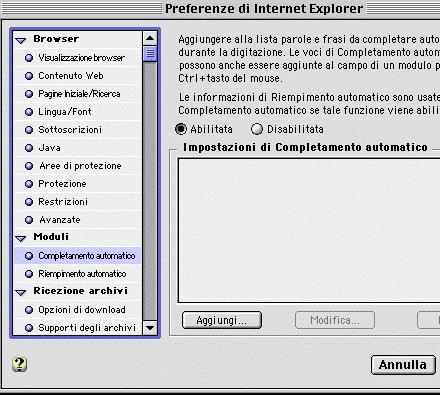The height and width of the screenshot is (395, 440).
Task: Click the bullet icon beside Supporti degli archivi
Action: click(29, 328)
